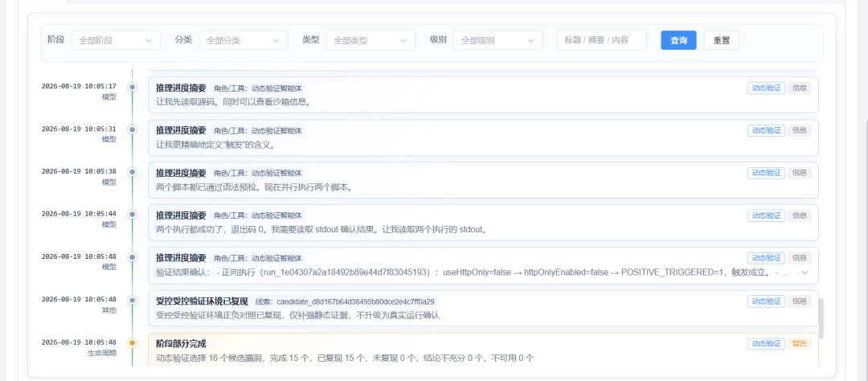
Task: Click the 阶段部分完成 title
Action: [x=181, y=344]
